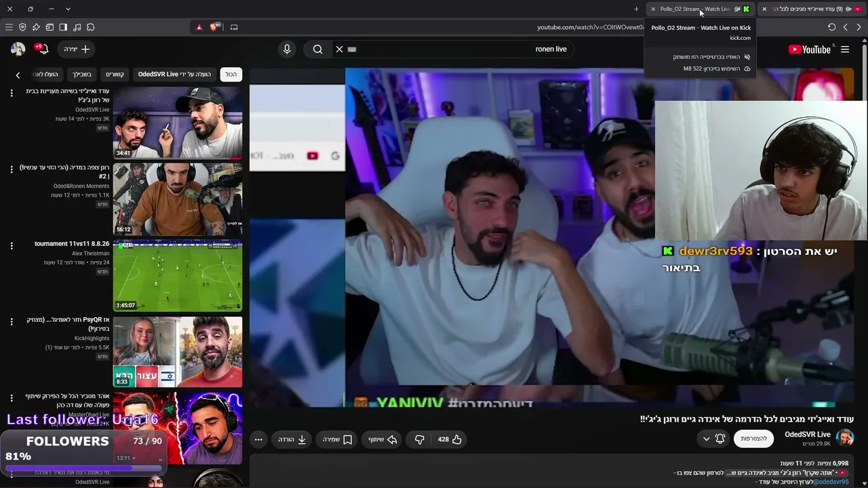Save the video with the שמירה button
Screen dimensions: 868x488
coord(337,439)
